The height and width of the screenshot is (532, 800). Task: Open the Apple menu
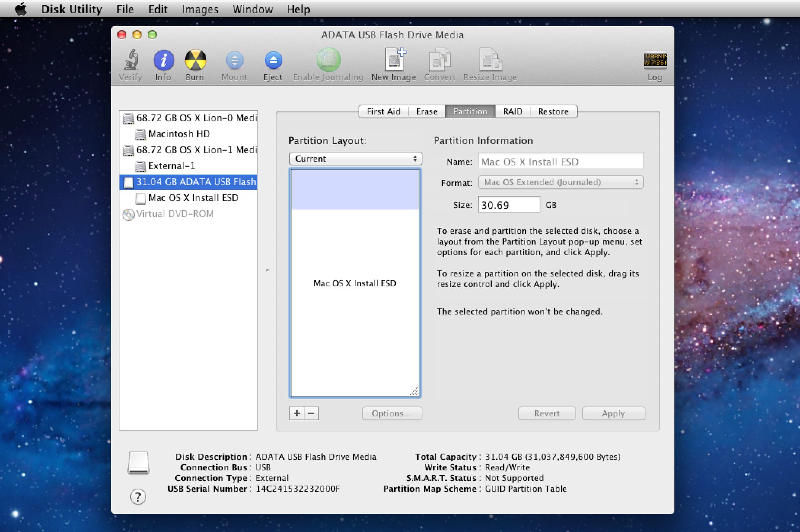pyautogui.click(x=21, y=9)
